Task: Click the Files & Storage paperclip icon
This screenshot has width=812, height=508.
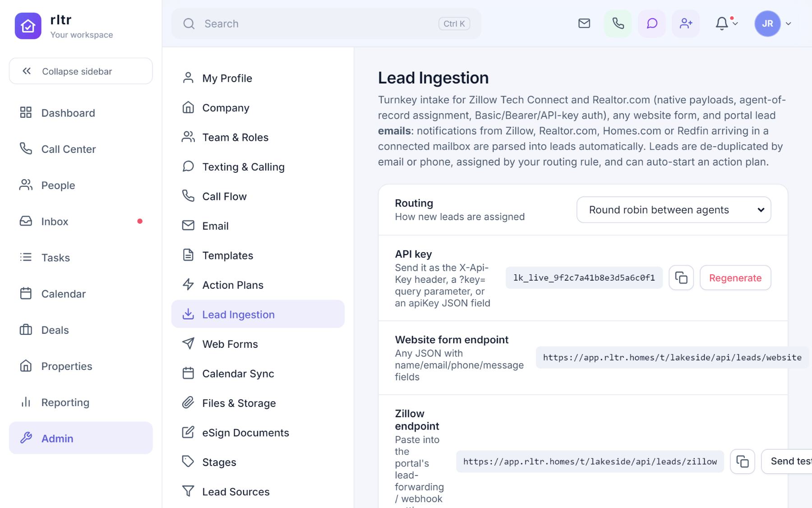Action: 188,403
